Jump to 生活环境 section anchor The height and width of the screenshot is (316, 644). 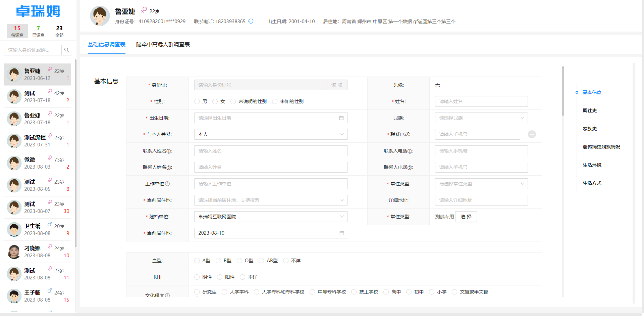pos(592,165)
